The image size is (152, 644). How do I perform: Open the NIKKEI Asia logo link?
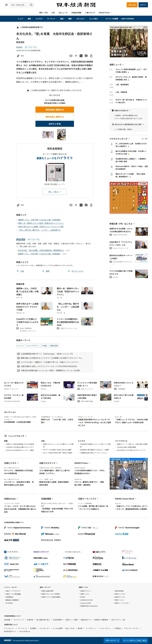[121, 534]
